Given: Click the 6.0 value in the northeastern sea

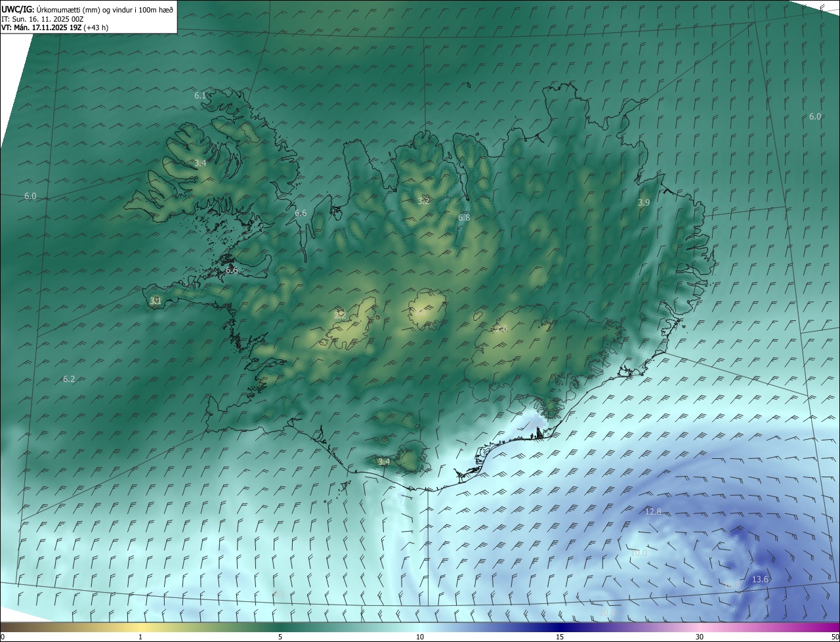Looking at the screenshot, I should [x=814, y=116].
